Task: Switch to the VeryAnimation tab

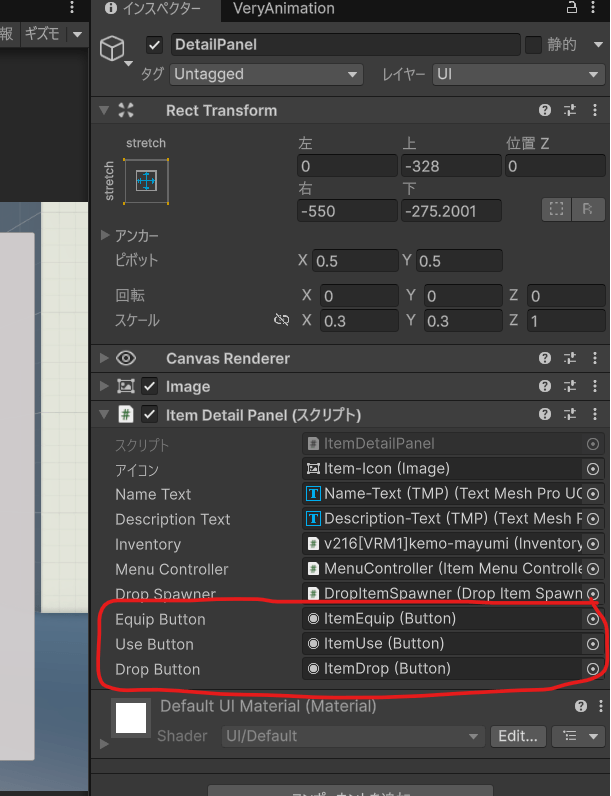Action: click(283, 9)
